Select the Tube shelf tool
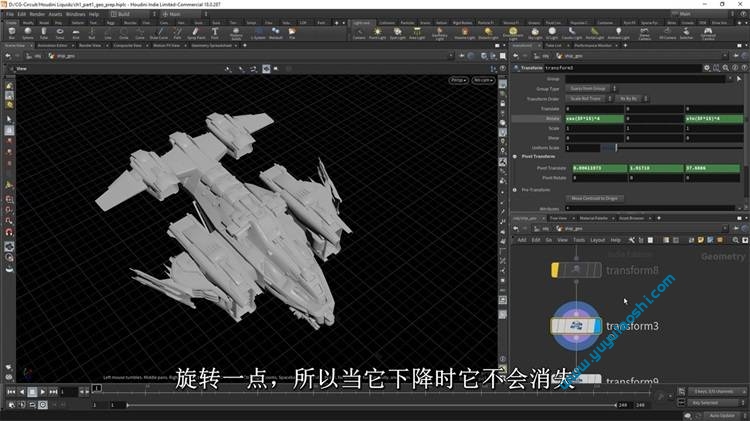 (x=44, y=33)
